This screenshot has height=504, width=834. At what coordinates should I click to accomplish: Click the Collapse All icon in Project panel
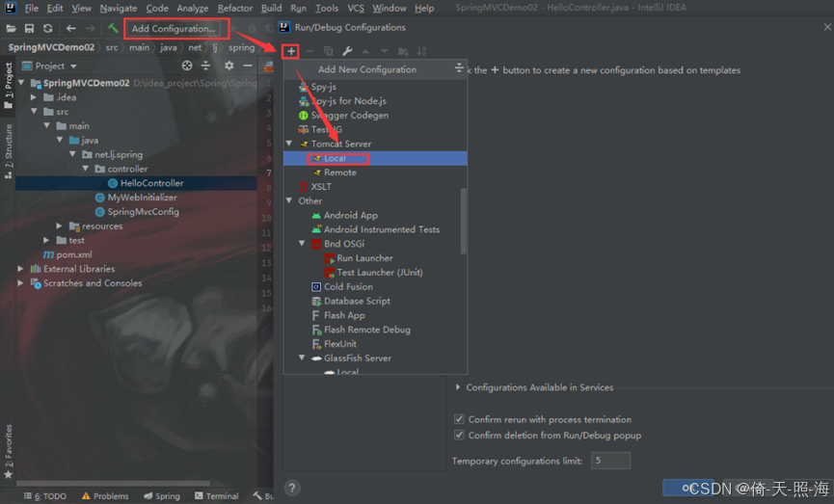click(205, 66)
